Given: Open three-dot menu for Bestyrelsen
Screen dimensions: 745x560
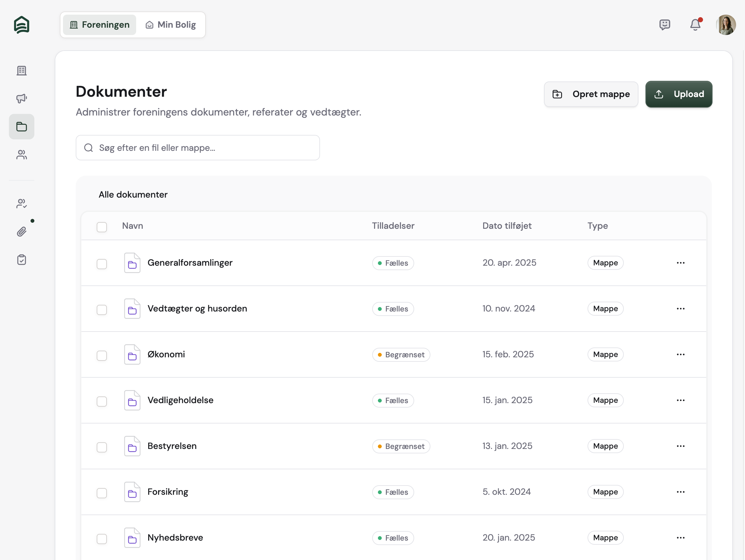Looking at the screenshot, I should click(680, 446).
